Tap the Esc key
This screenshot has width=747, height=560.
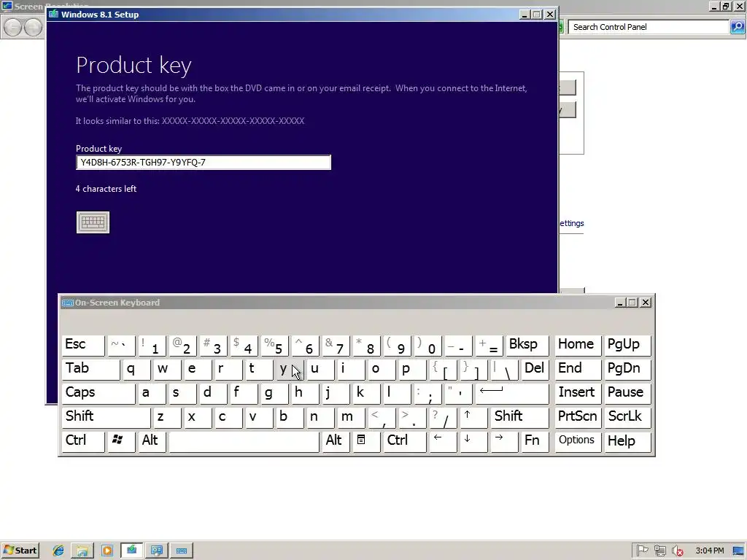point(83,345)
